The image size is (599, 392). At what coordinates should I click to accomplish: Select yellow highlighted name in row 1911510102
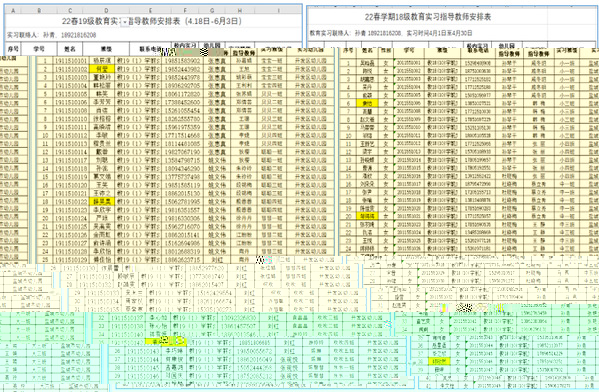tap(102, 69)
